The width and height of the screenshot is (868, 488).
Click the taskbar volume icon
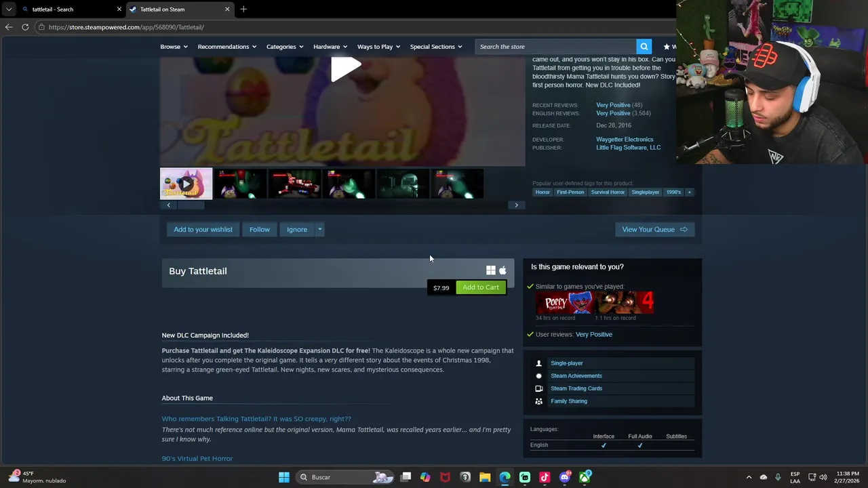pos(823,477)
